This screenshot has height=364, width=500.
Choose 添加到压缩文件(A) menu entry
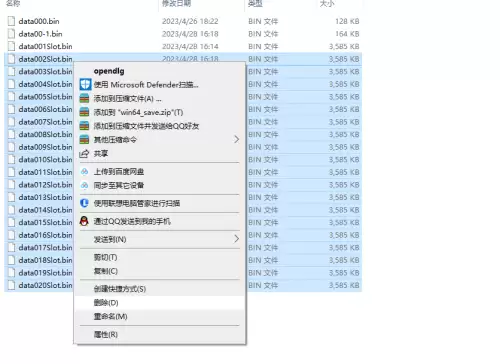point(160,99)
